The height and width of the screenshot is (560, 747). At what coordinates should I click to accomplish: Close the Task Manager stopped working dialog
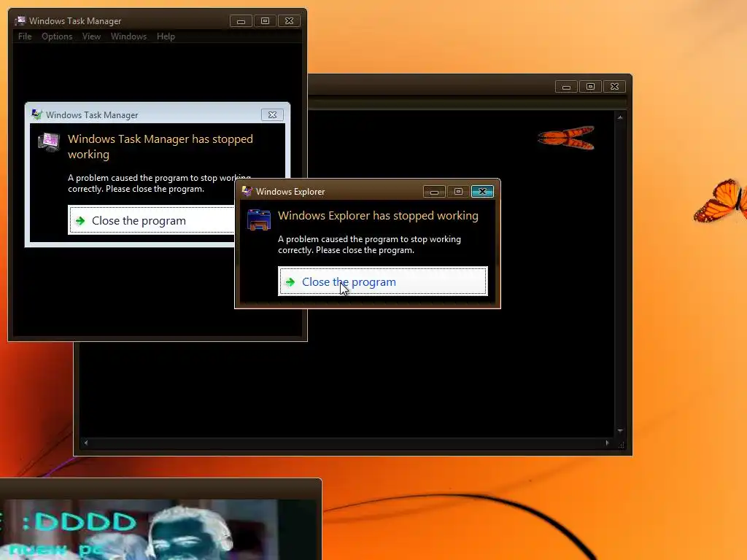[272, 114]
